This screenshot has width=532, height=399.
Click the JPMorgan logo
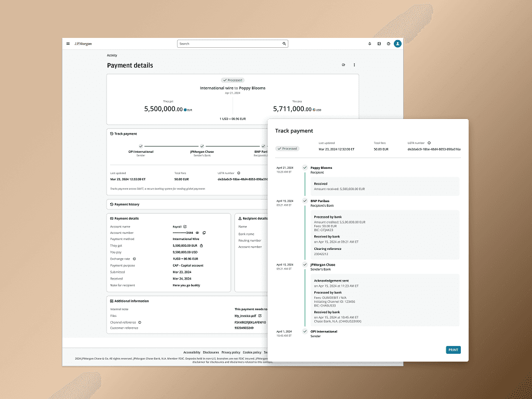pyautogui.click(x=83, y=44)
